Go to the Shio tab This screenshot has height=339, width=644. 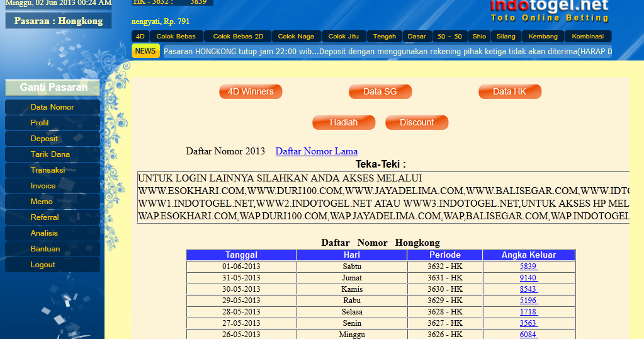click(479, 37)
